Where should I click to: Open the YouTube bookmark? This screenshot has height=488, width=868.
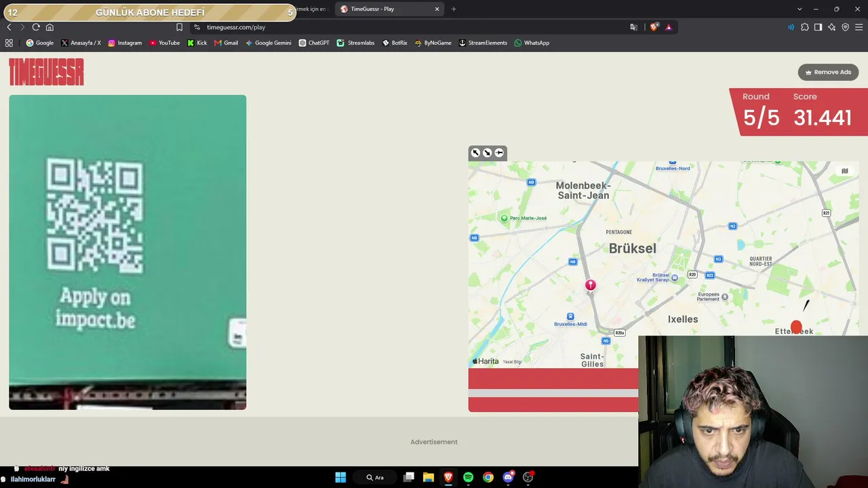165,43
